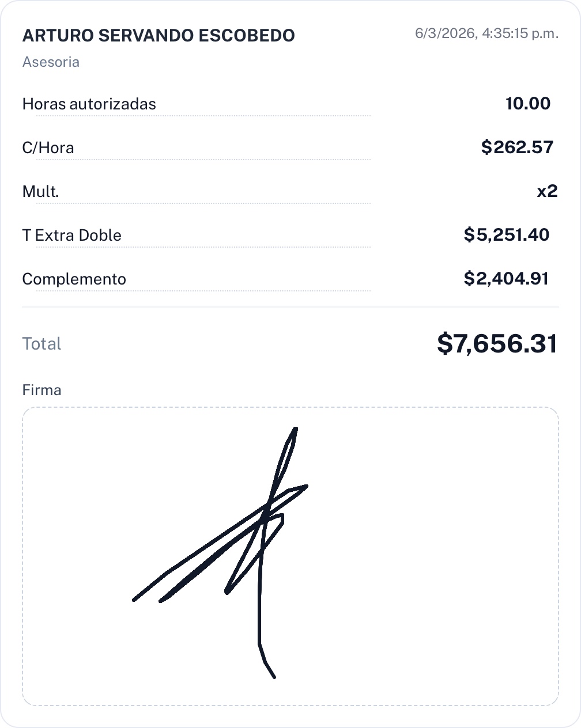
Task: Click the Asesoria subtitle text
Action: click(51, 62)
